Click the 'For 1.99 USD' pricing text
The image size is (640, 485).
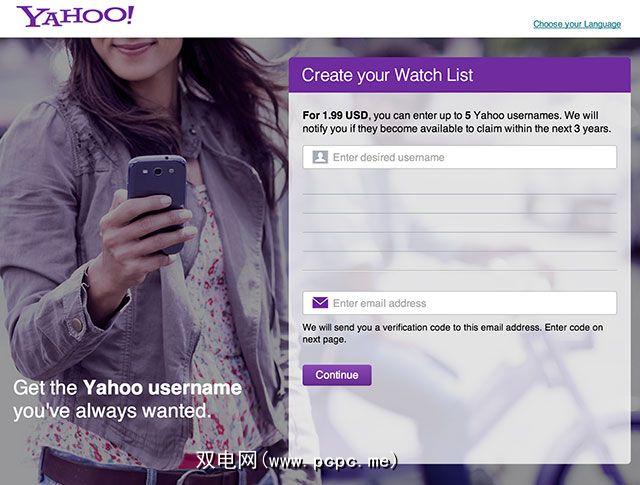336,116
